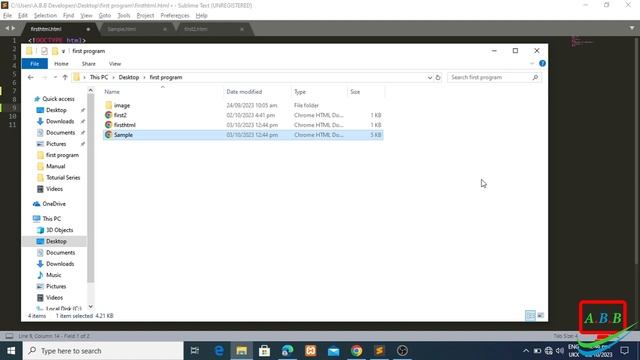The width and height of the screenshot is (640, 360).
Task: Open the Mail app in the taskbar
Action: coord(333,351)
